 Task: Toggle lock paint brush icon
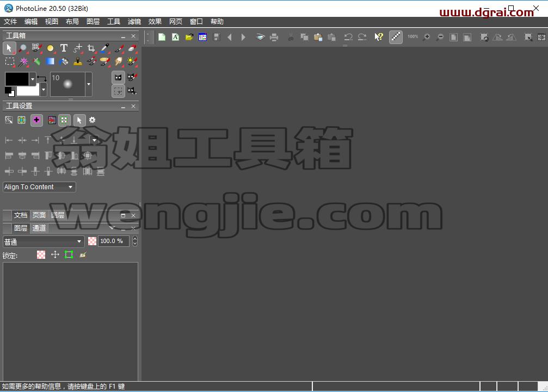coord(83,255)
